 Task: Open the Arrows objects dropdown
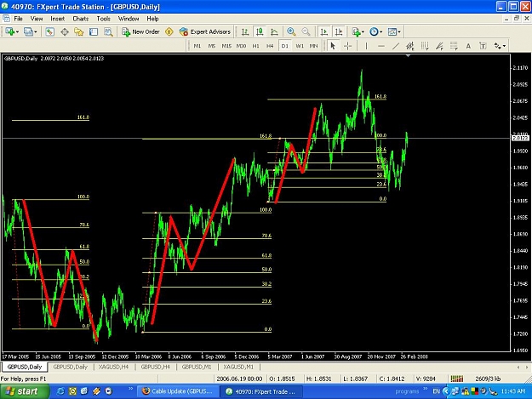pyautogui.click(x=500, y=46)
